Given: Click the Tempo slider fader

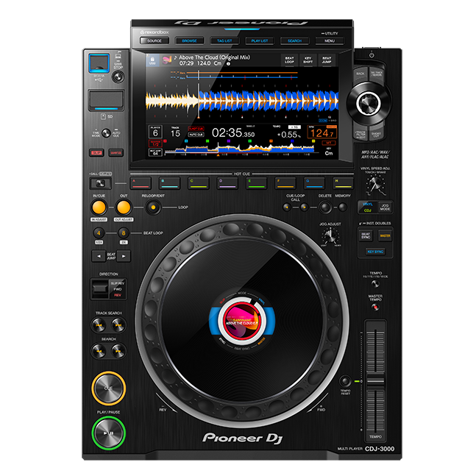Looking at the screenshot, I should click(x=376, y=380).
